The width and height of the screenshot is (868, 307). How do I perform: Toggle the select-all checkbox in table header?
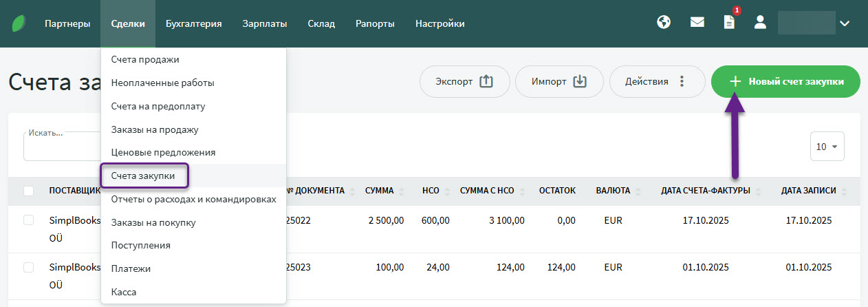tap(28, 191)
